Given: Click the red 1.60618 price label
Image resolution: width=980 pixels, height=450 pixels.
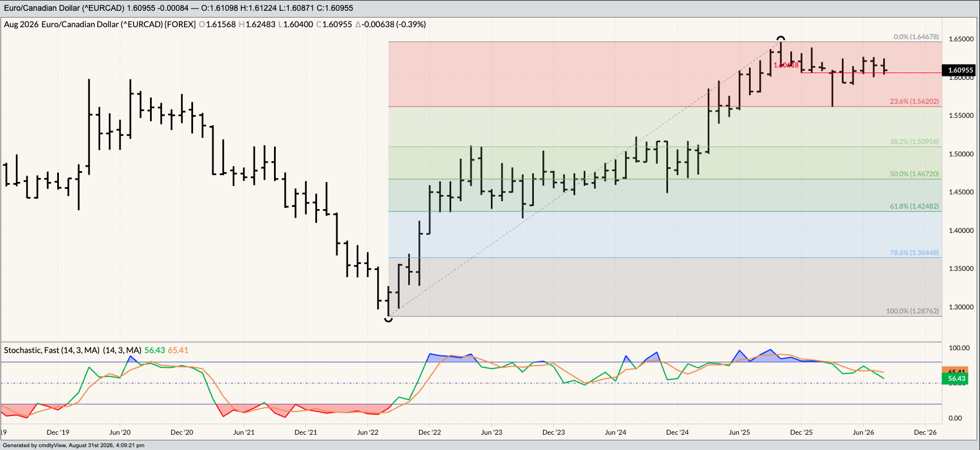Looking at the screenshot, I should tap(786, 65).
